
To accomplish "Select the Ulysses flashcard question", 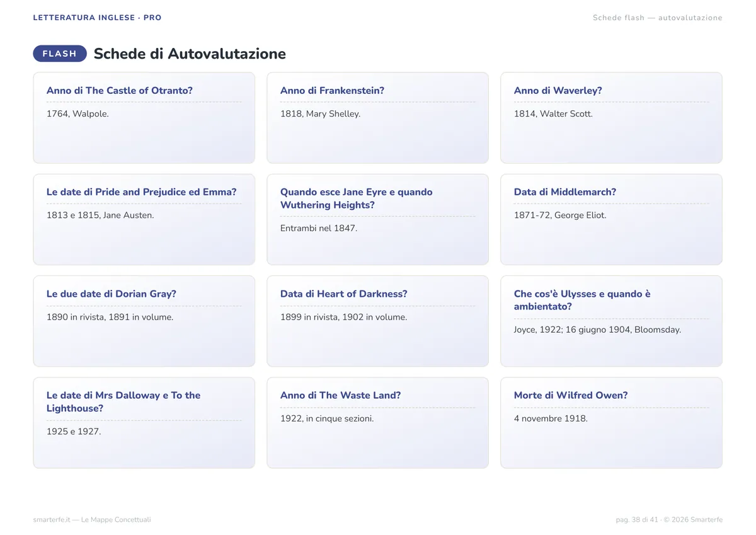I will (x=582, y=301).
